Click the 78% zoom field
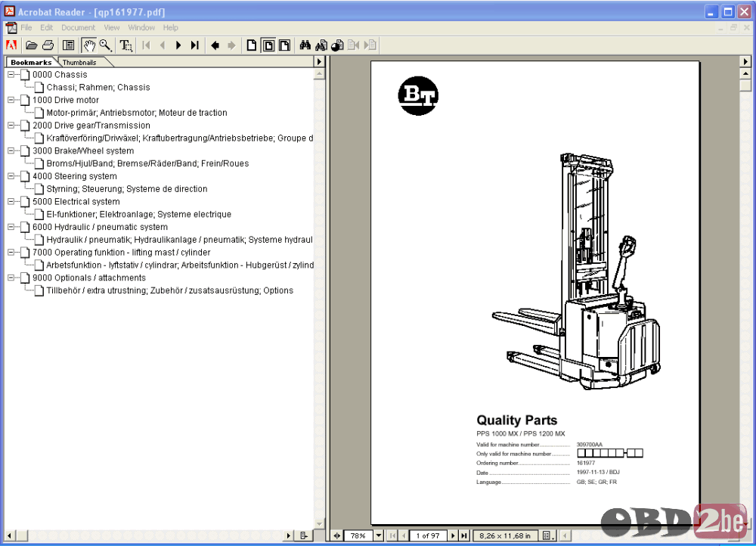This screenshot has height=546, width=756. pyautogui.click(x=358, y=535)
